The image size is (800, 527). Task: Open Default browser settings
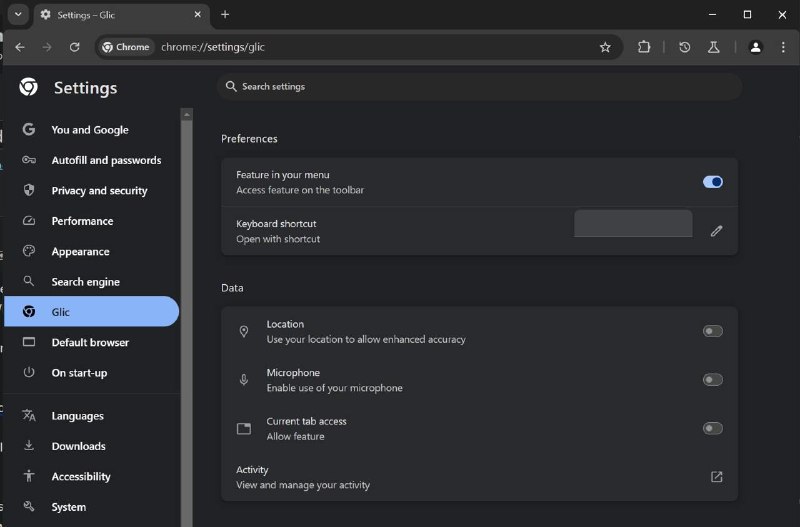[x=92, y=342]
